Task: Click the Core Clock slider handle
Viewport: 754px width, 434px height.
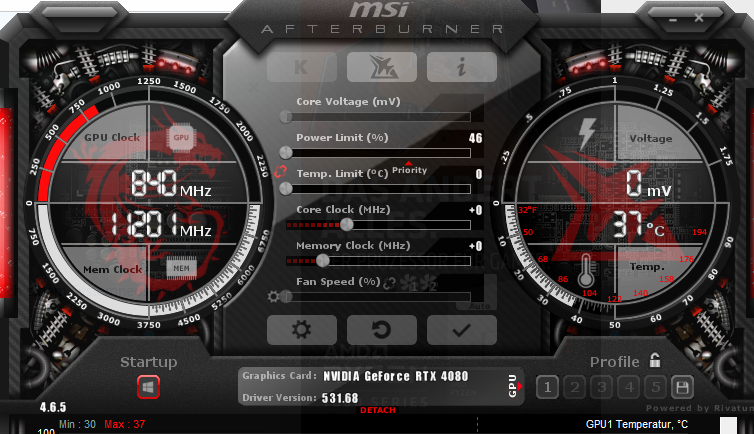Action: [x=347, y=224]
